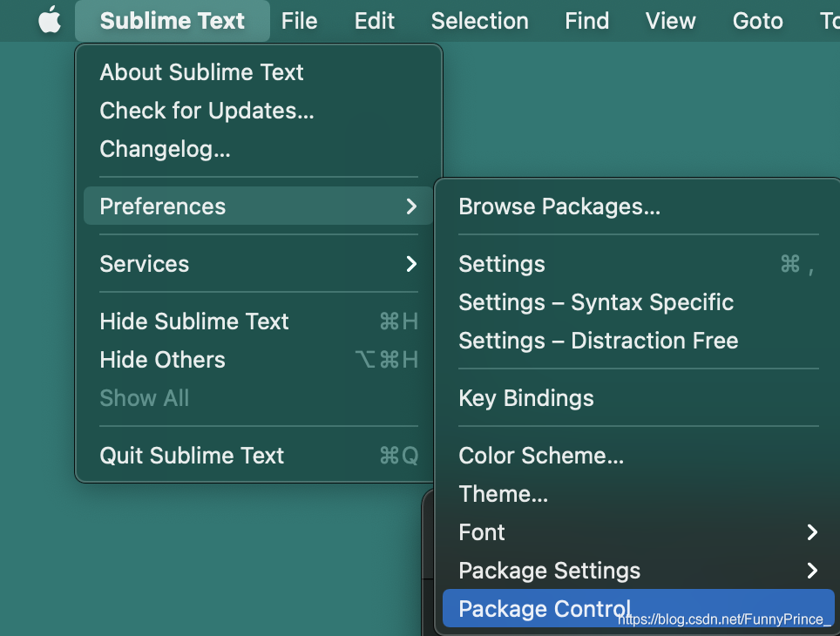Choose Color Scheme…
Image resolution: width=840 pixels, height=636 pixels.
click(x=639, y=456)
